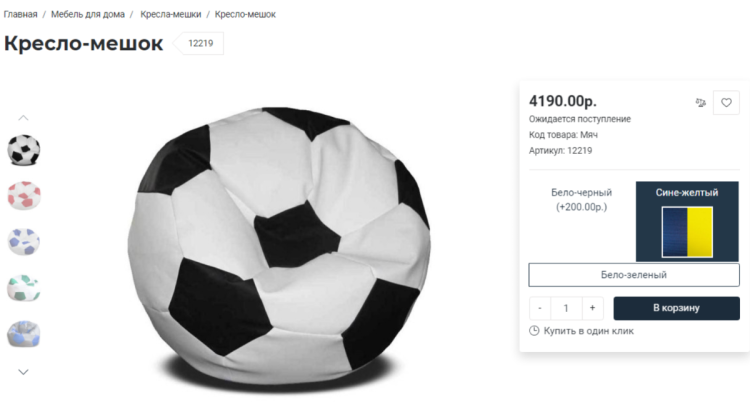Decrease quantity with the minus button
The height and width of the screenshot is (412, 750).
click(x=540, y=308)
